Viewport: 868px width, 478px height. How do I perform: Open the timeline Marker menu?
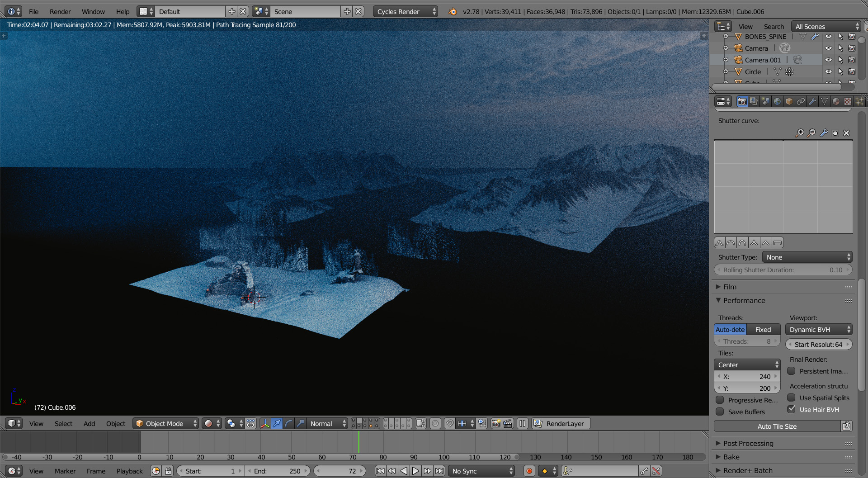coord(65,471)
